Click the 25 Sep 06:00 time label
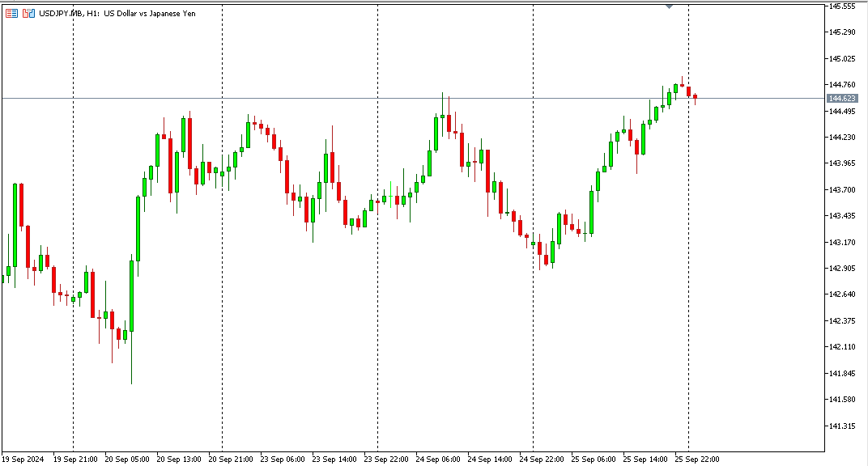Screen dimensions: 868x466 594,459
